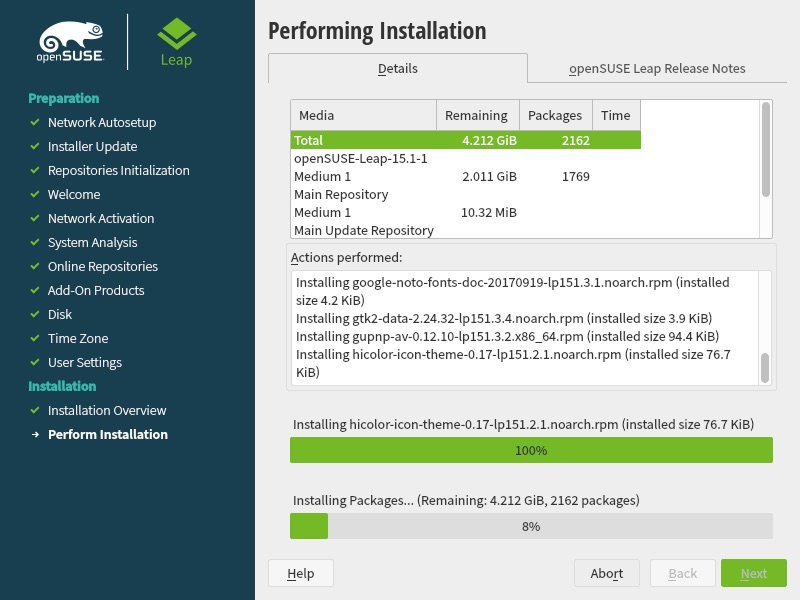Click the checkmark beside System Analysis

point(35,242)
